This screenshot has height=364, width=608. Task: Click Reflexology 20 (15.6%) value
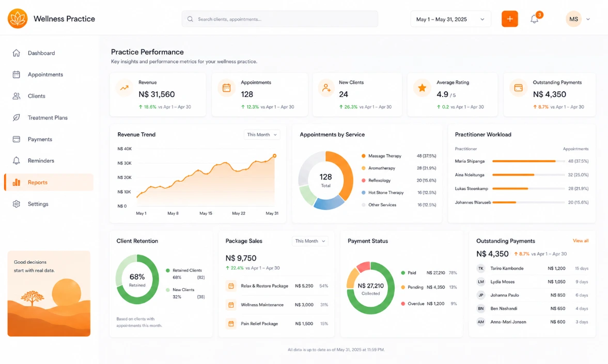click(x=426, y=181)
